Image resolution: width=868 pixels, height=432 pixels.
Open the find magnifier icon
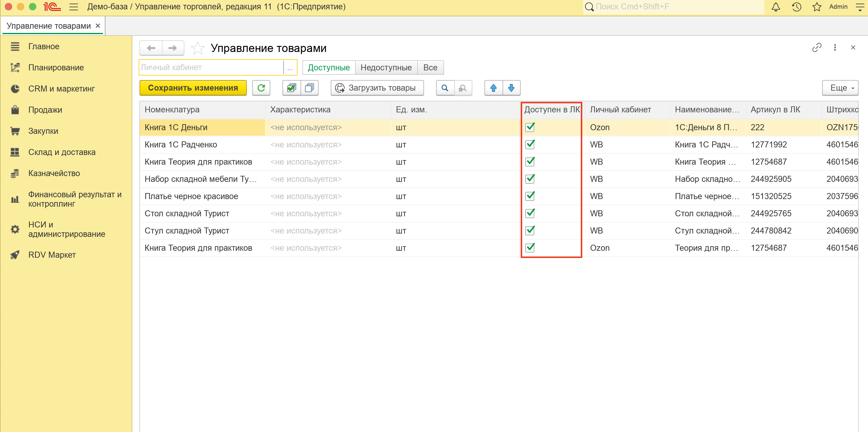pyautogui.click(x=445, y=88)
